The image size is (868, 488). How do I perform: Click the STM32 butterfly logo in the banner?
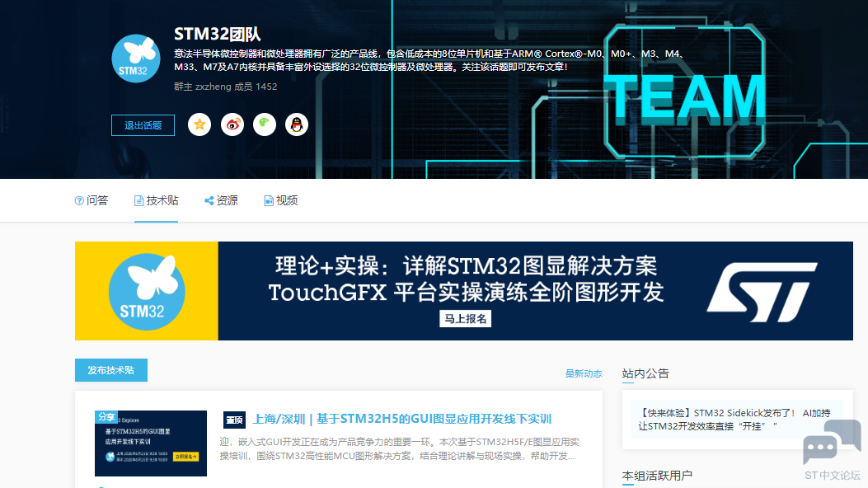[x=147, y=292]
